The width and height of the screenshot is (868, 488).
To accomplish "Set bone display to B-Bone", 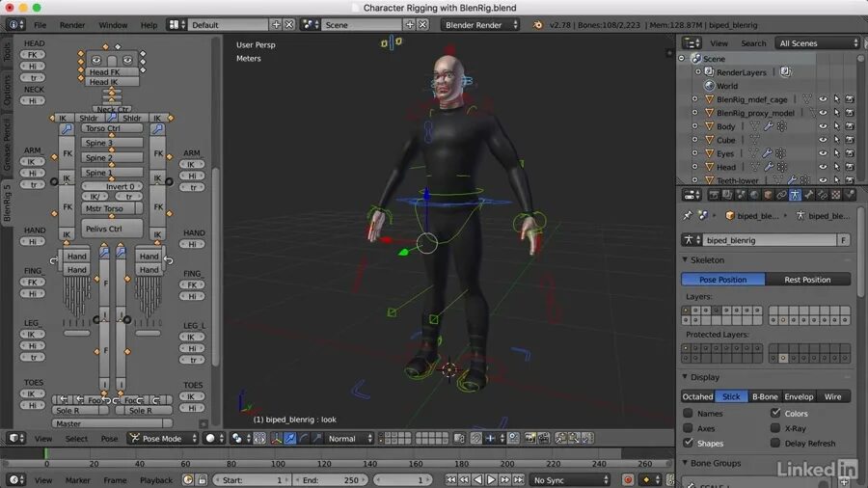I will [765, 396].
